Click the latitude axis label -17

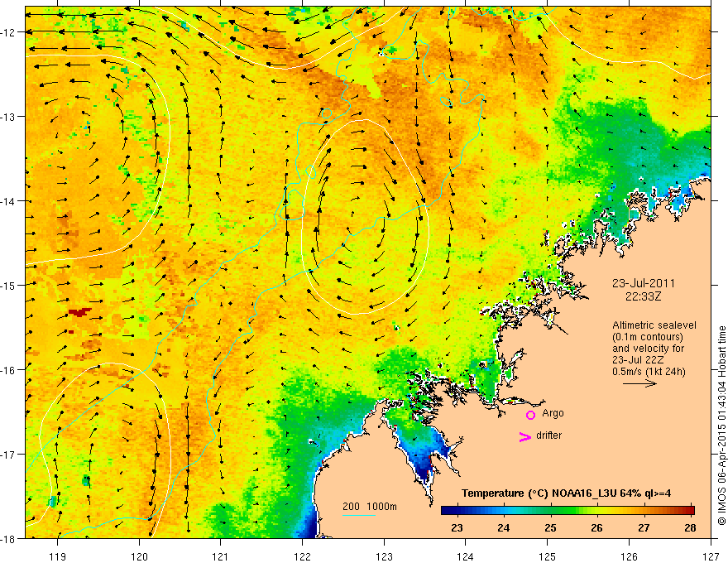click(9, 455)
